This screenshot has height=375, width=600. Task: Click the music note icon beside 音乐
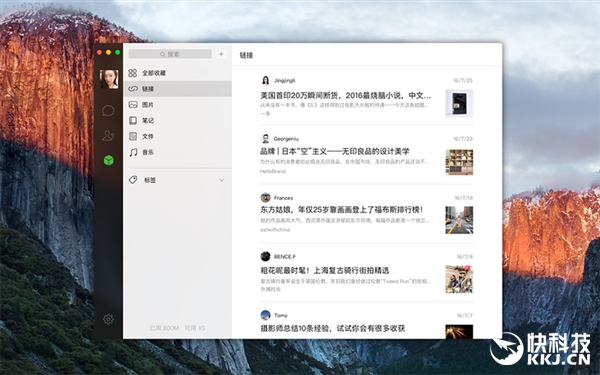point(133,152)
